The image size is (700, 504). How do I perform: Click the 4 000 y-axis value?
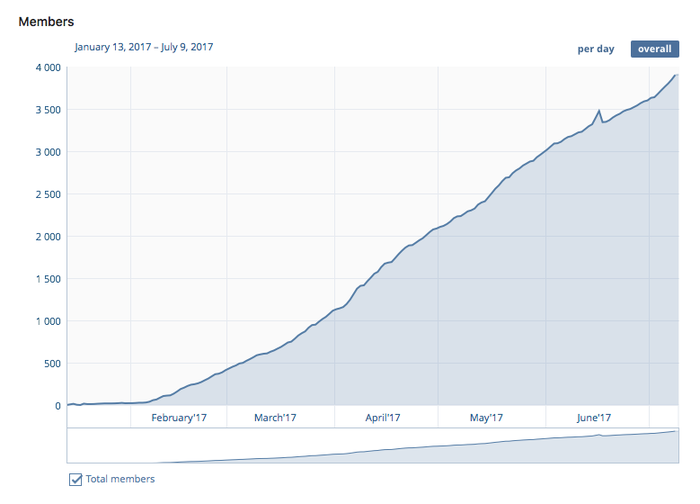(48, 68)
